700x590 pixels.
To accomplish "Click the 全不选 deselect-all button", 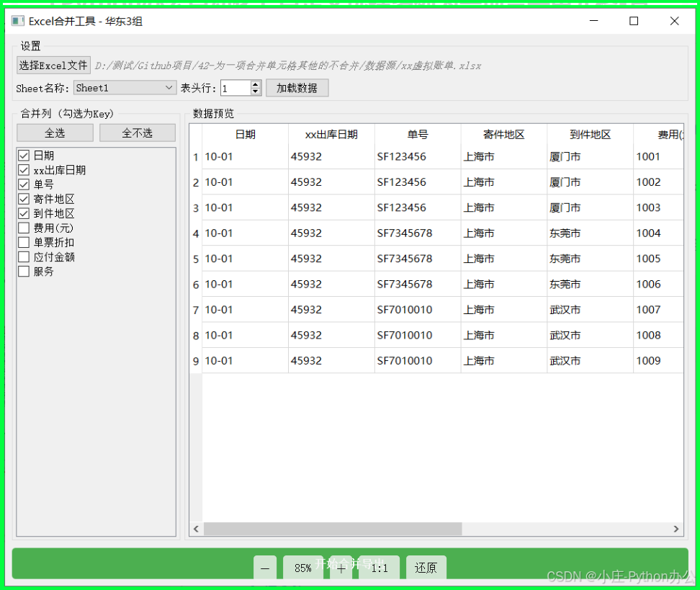I will coord(137,133).
